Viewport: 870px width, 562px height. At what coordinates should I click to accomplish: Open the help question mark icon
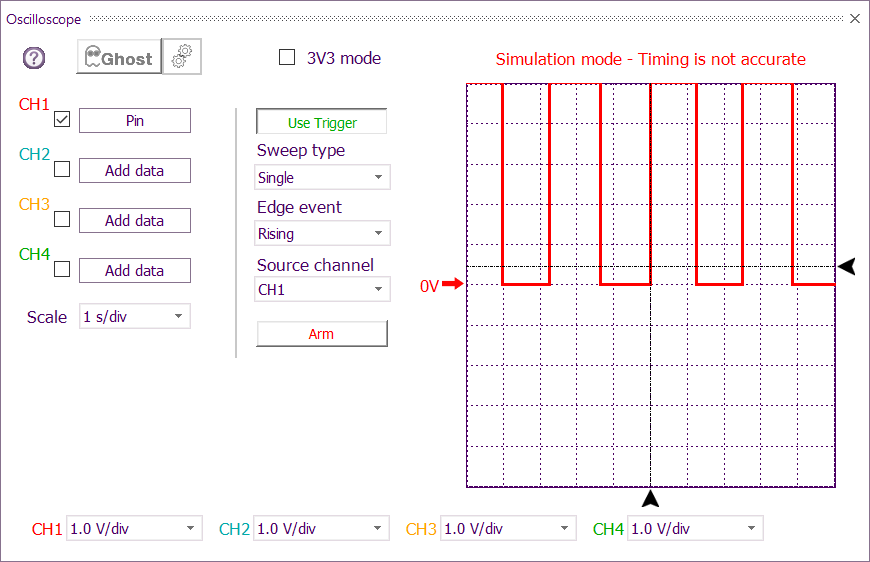(34, 58)
